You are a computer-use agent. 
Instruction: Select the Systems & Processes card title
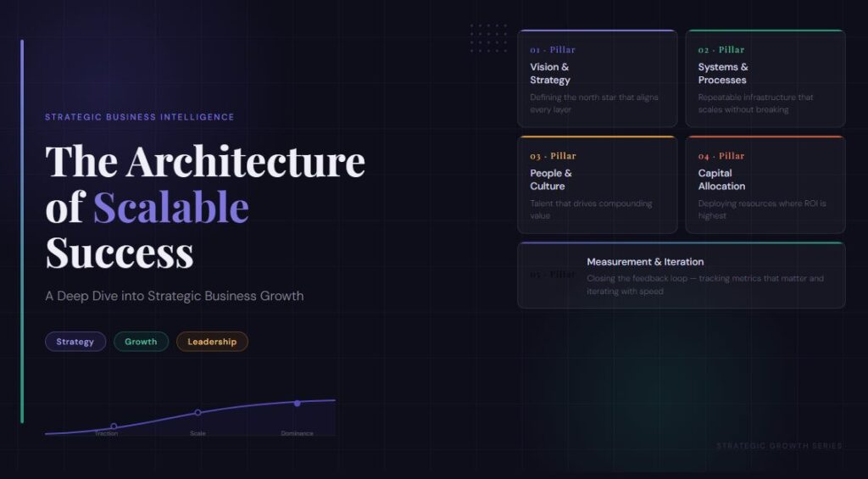tap(722, 74)
